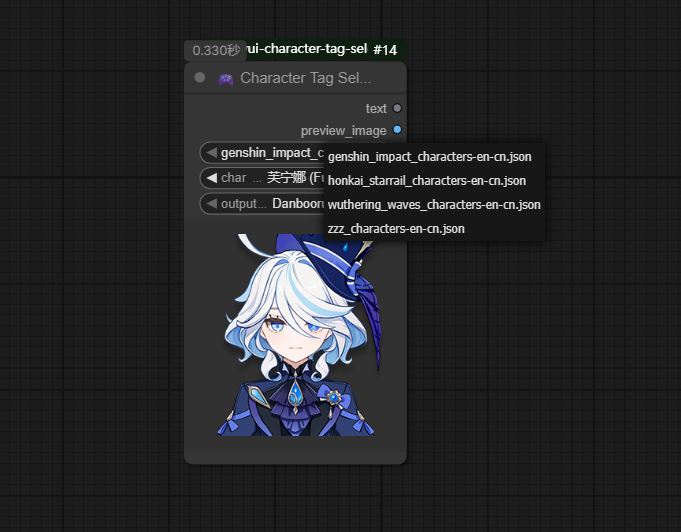
Task: Click left arrow of char selector
Action: [x=212, y=178]
